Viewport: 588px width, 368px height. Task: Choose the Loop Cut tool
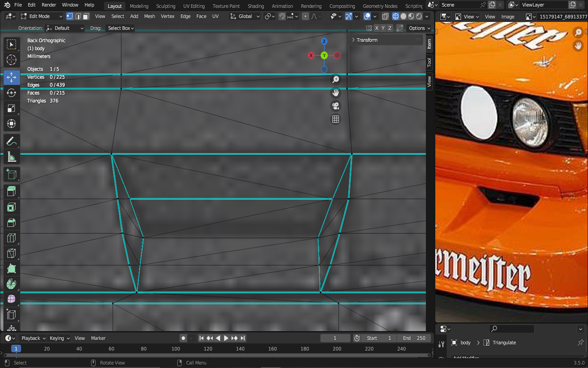click(x=11, y=238)
